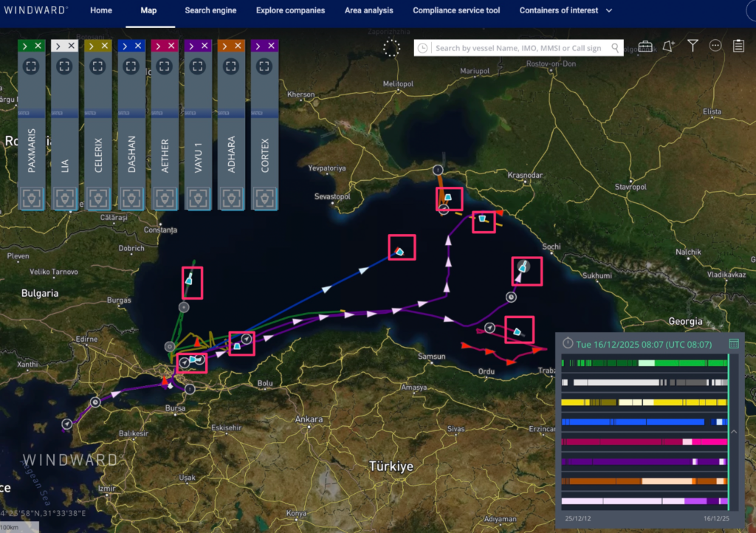Expand the CELERIX vessel card arrow
This screenshot has width=756, height=533.
click(x=90, y=46)
